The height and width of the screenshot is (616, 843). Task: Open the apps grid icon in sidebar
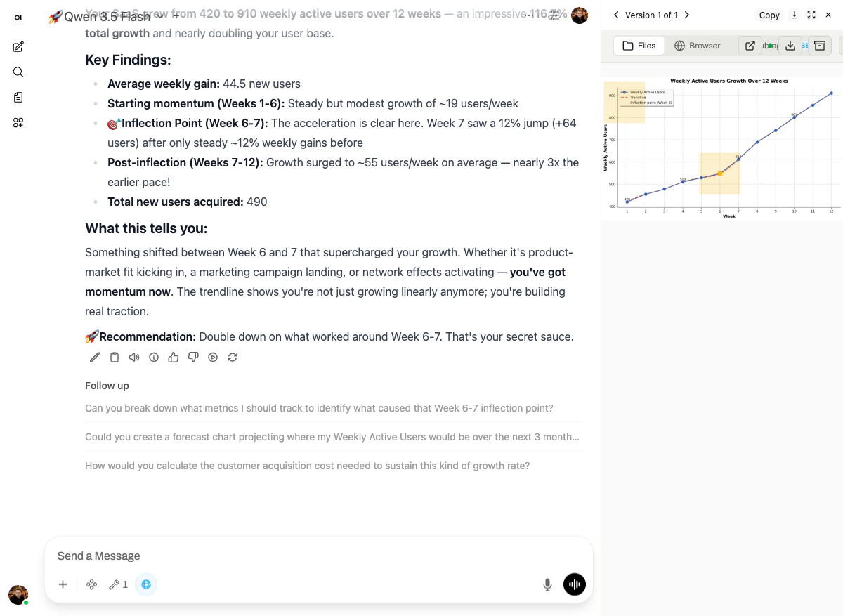18,122
